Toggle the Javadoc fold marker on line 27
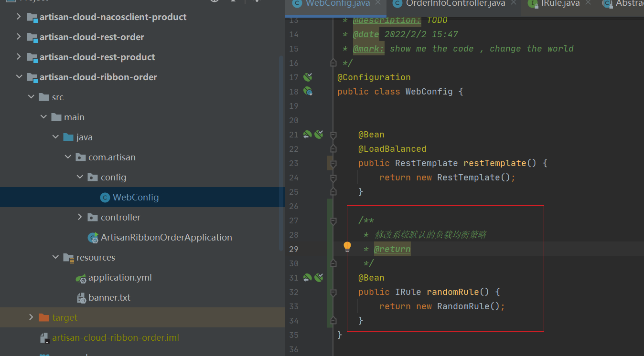Viewport: 644px width, 356px height. click(333, 220)
